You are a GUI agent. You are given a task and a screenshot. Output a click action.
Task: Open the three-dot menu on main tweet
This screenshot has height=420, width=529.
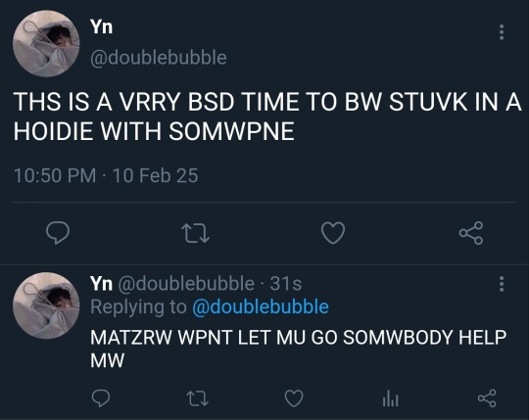pos(502,32)
